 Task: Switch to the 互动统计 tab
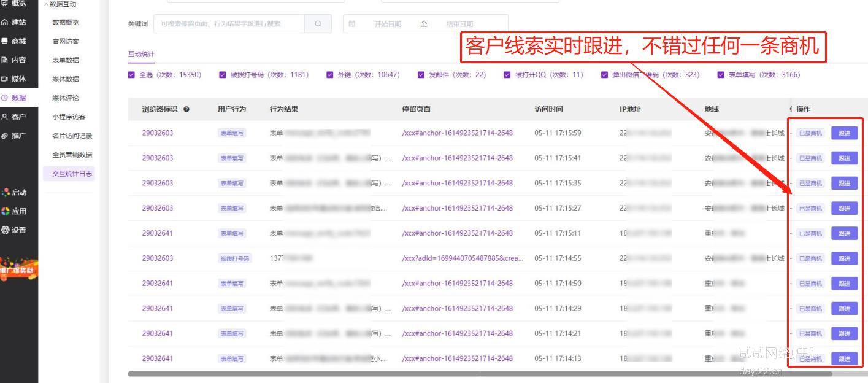click(141, 54)
